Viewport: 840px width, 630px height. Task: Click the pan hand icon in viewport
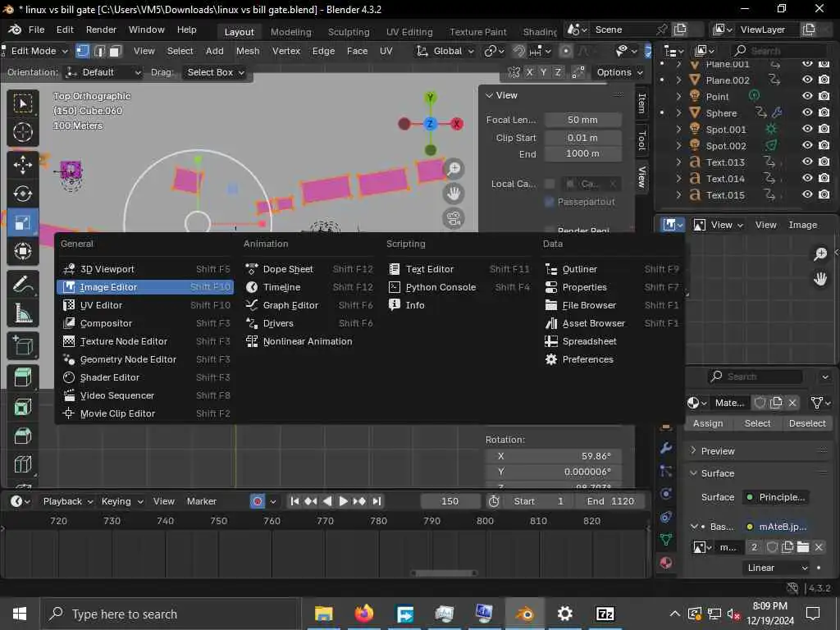click(x=454, y=194)
